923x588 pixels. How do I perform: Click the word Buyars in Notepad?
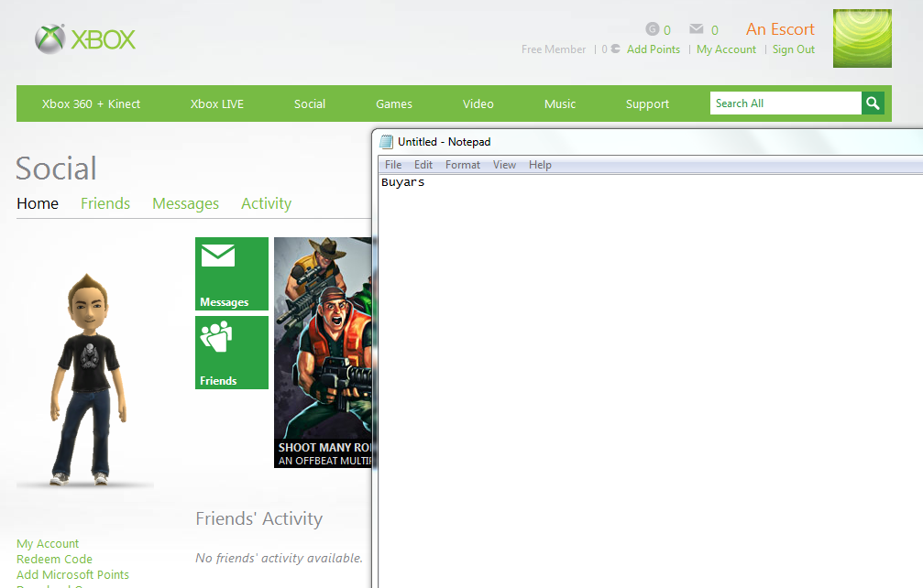[402, 182]
